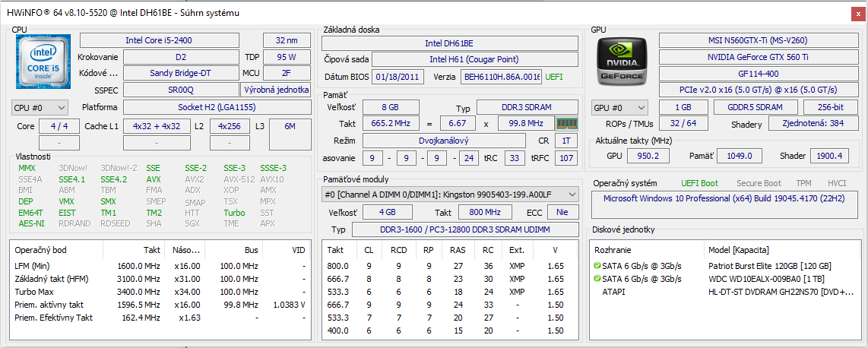Click the green UEFI label beside BIOS version
The width and height of the screenshot is (868, 348).
[x=553, y=77]
